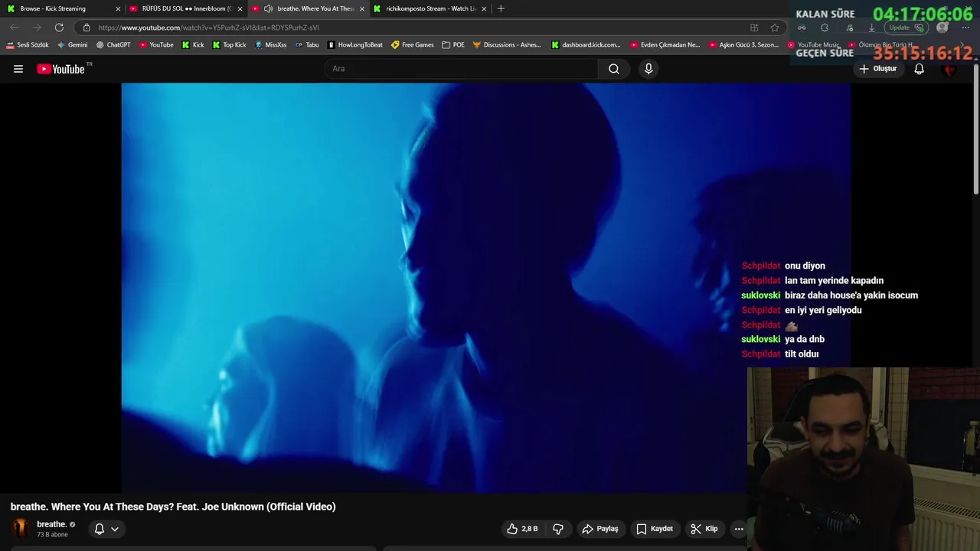Save video with Kaydet button
Screen dimensions: 980x551
click(655, 529)
